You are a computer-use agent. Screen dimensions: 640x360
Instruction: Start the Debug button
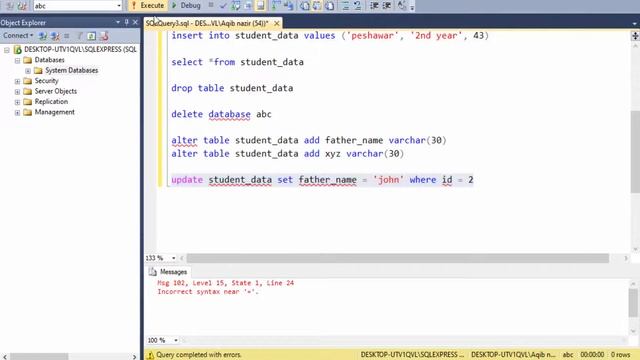click(x=186, y=6)
